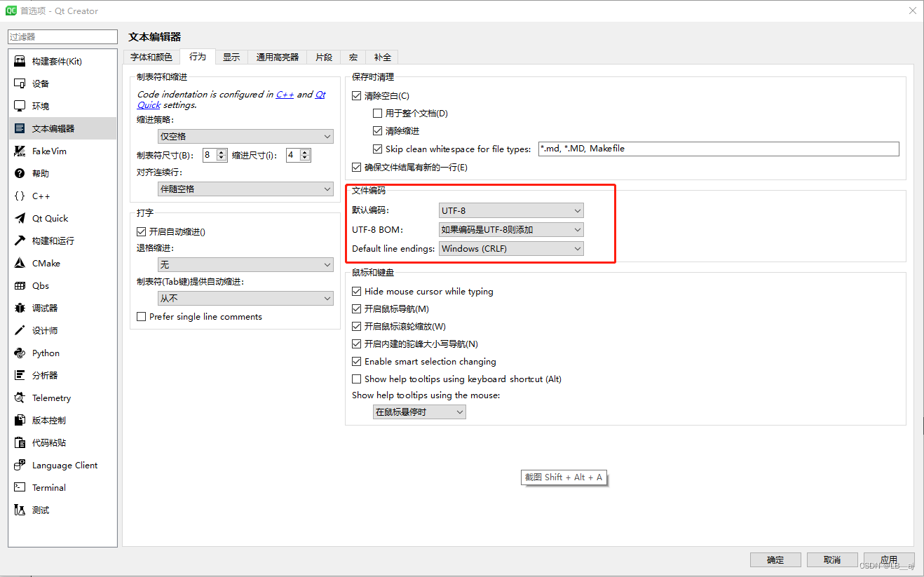Switch to the 显示 tab

pyautogui.click(x=231, y=57)
